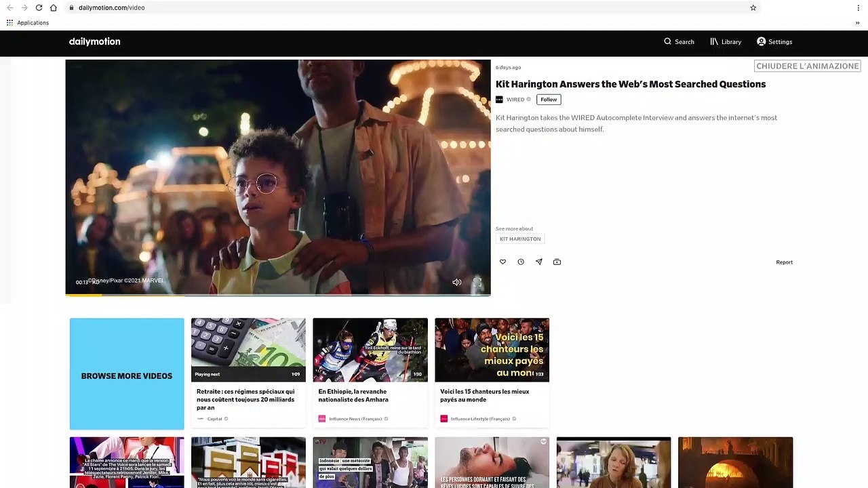
Task: Open the Influence News (Français) channel
Action: [355, 419]
